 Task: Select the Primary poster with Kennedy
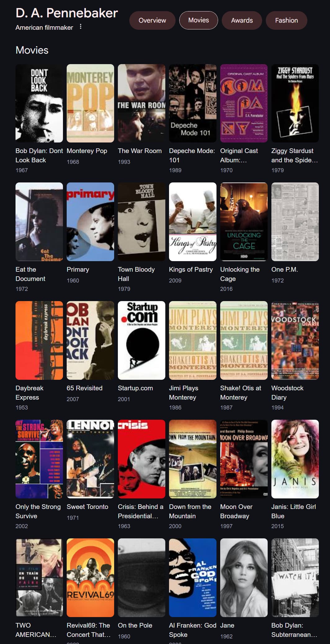90,222
